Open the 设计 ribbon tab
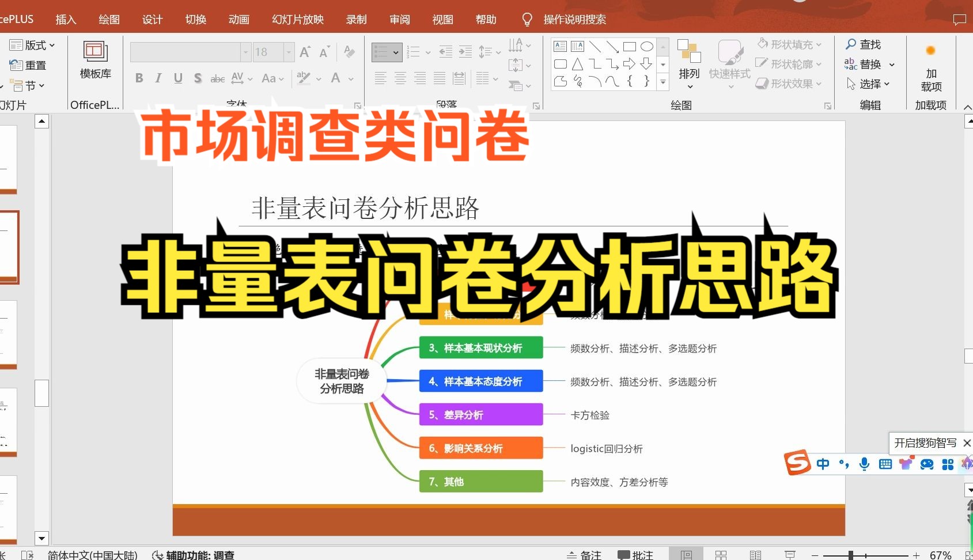 152,19
